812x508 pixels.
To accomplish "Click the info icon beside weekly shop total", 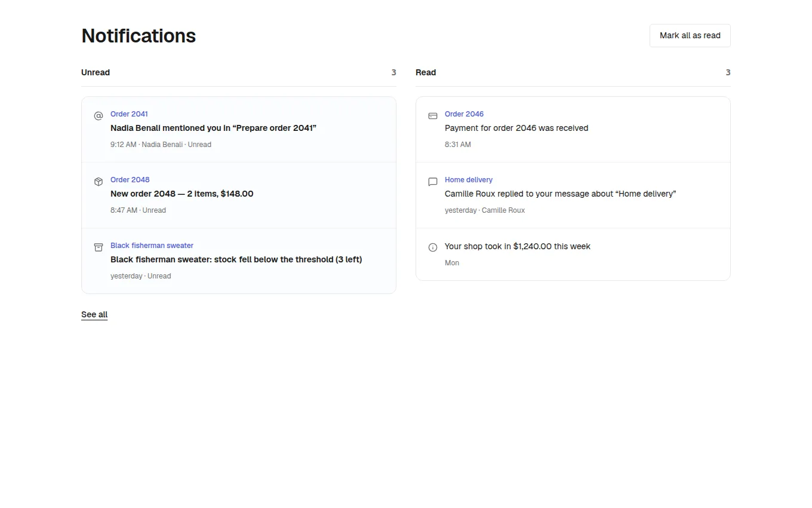I will pos(433,247).
